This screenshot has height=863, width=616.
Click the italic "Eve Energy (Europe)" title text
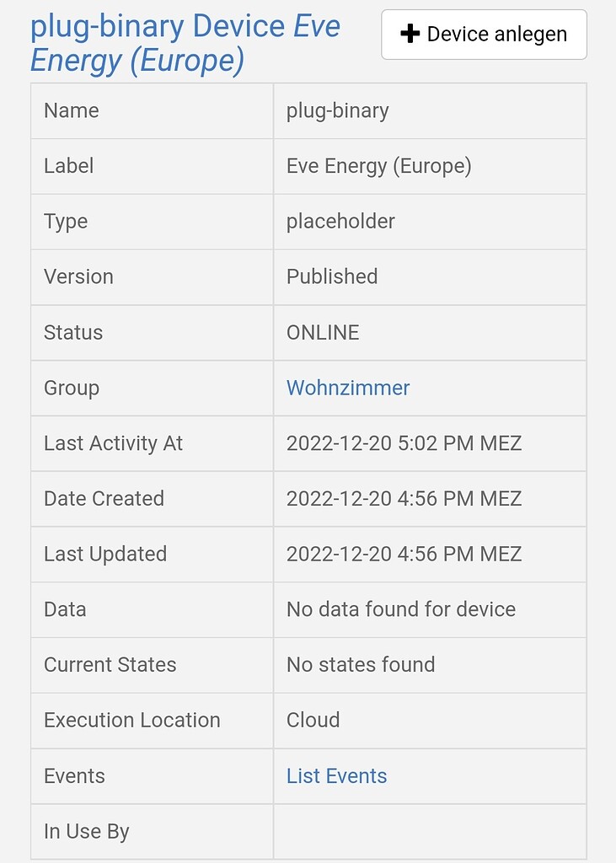[135, 59]
